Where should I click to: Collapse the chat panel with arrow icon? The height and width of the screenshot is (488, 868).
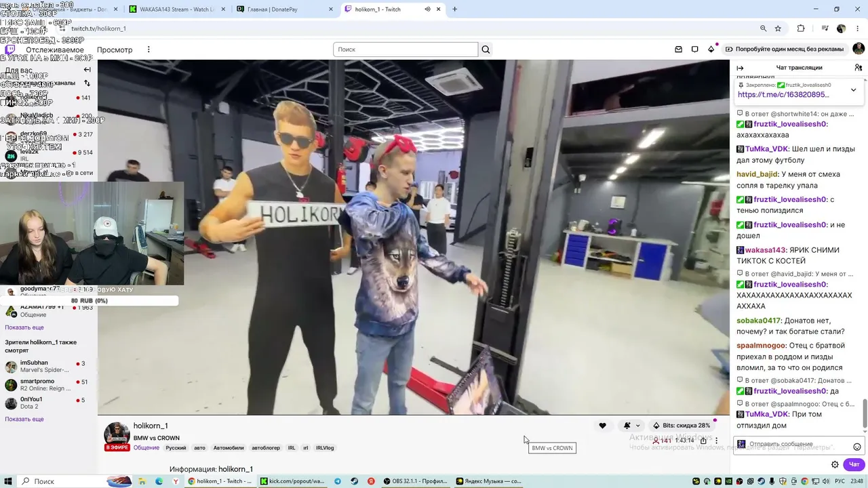pos(740,68)
